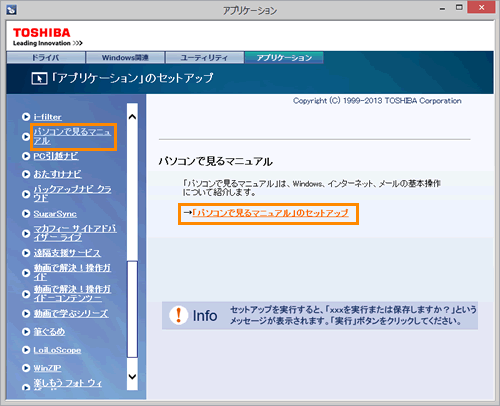This screenshot has width=500, height=406.
Task: Open the ユーティリティ tab
Action: pyautogui.click(x=204, y=58)
